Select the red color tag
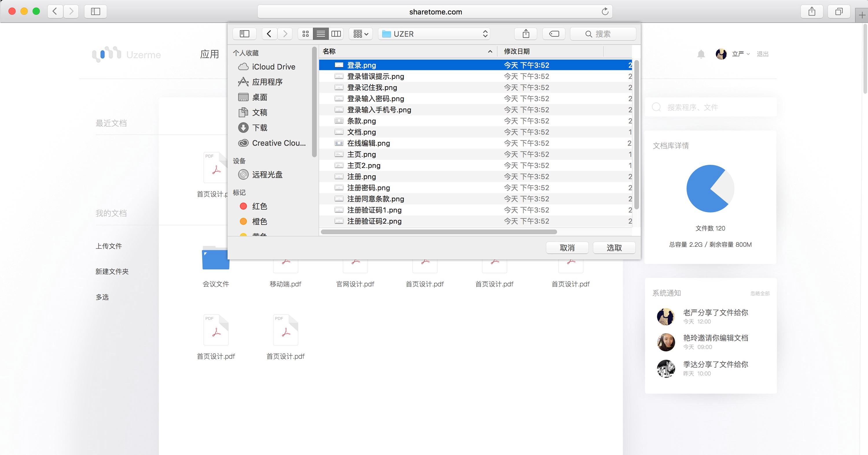This screenshot has width=868, height=455. coord(259,206)
